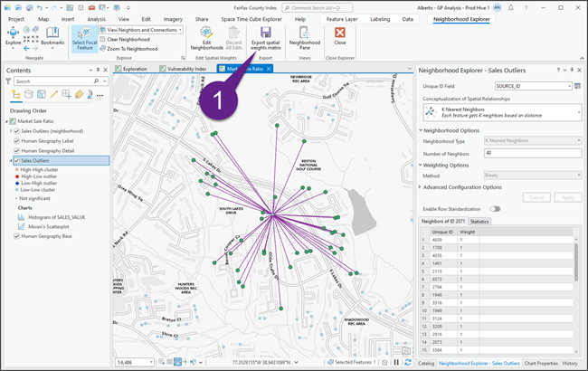Close the Neighborhood Explorer via ribbon
This screenshot has height=371, width=588.
pyautogui.click(x=339, y=36)
